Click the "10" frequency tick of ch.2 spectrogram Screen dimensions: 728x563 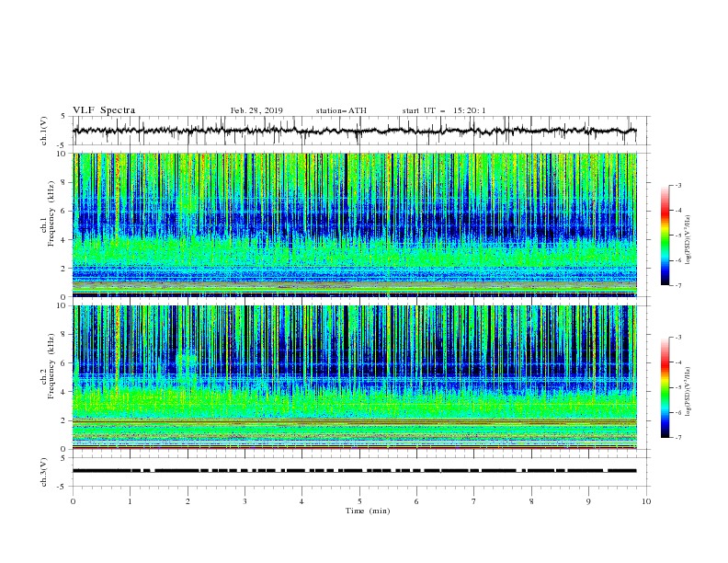pyautogui.click(x=63, y=305)
